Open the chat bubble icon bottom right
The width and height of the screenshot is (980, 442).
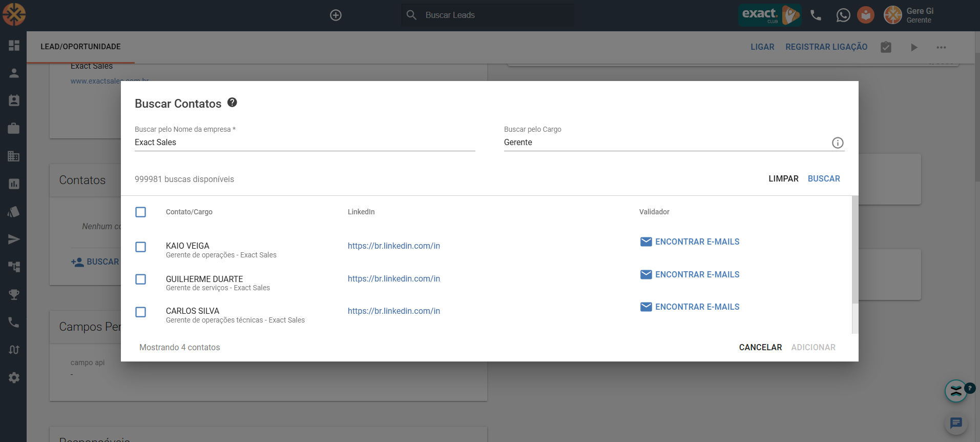pyautogui.click(x=956, y=423)
